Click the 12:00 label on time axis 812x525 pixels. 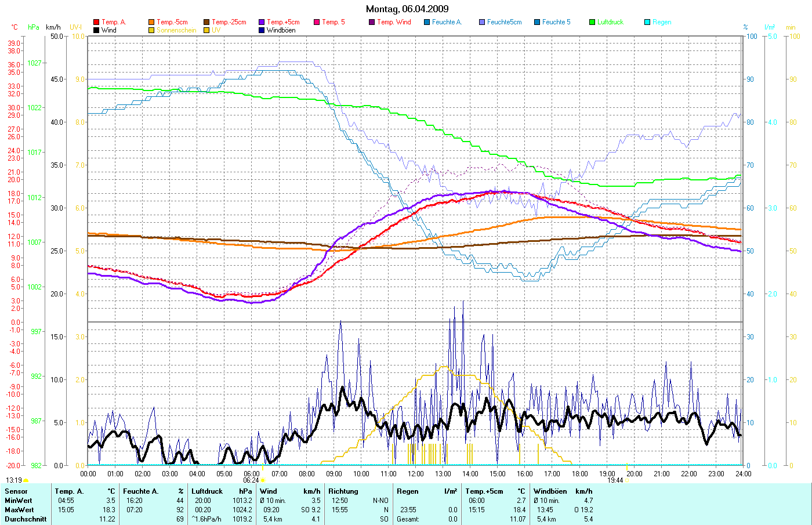pyautogui.click(x=415, y=473)
